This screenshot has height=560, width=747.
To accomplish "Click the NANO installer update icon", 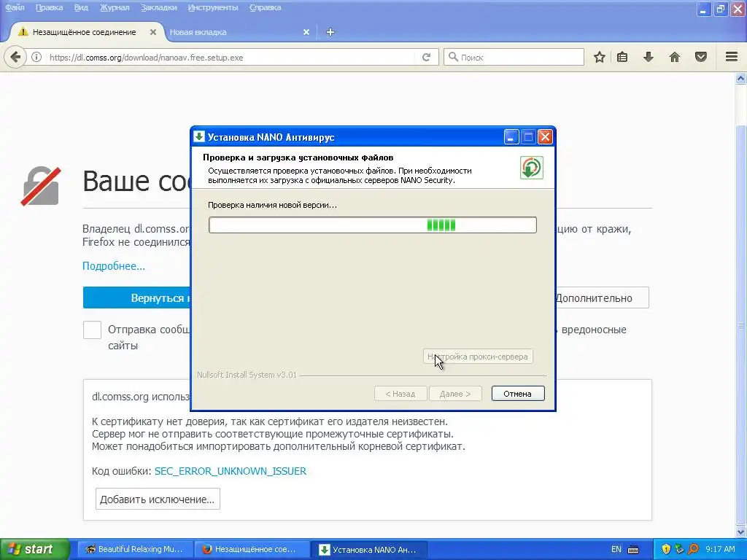I will (532, 168).
